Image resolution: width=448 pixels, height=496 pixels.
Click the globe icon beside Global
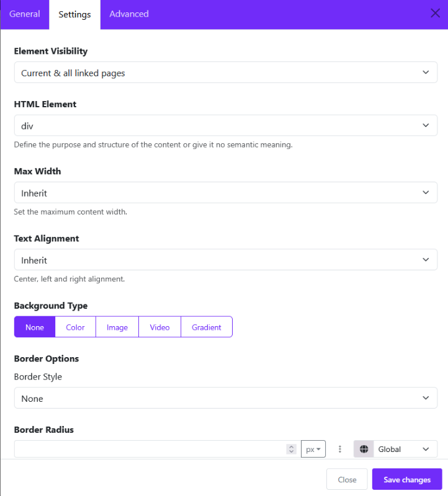(364, 449)
